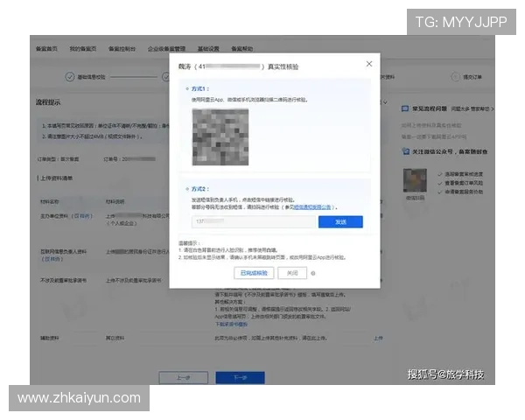
Task: Open the 我的备案页 menu item
Action: 83,49
